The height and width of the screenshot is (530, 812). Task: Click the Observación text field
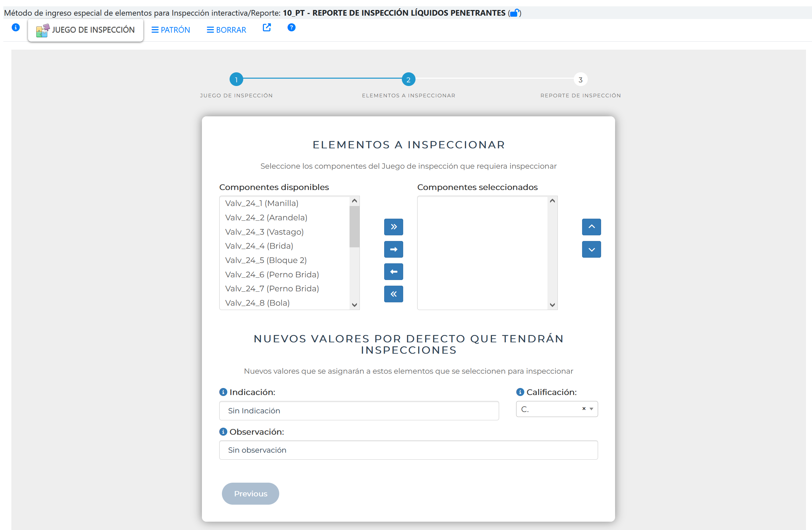[408, 450]
